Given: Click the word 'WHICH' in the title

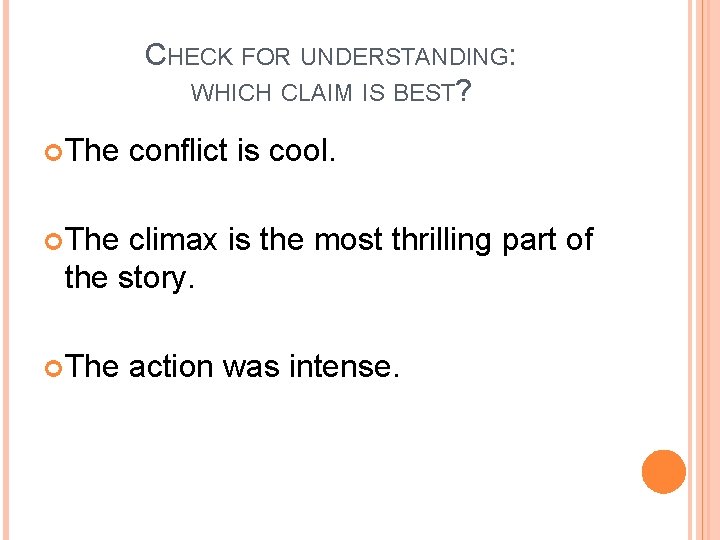Looking at the screenshot, I should point(231,92).
